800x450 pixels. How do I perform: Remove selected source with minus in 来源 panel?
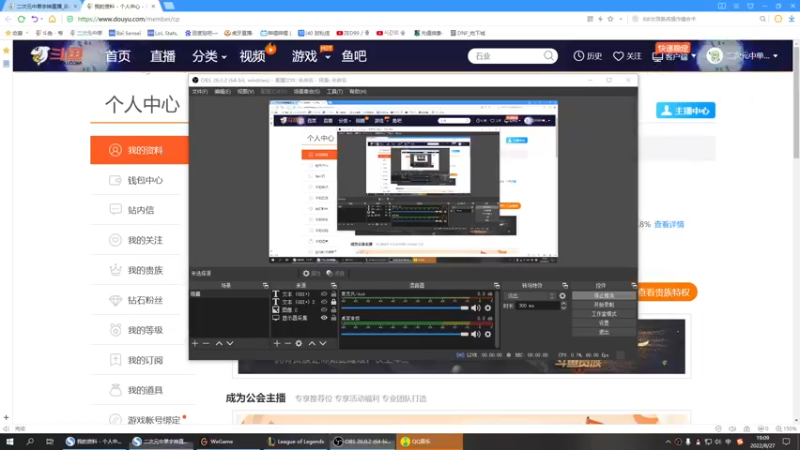click(x=288, y=343)
